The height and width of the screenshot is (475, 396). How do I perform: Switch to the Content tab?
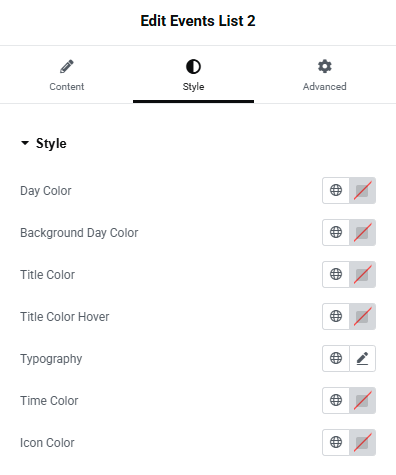pyautogui.click(x=67, y=75)
